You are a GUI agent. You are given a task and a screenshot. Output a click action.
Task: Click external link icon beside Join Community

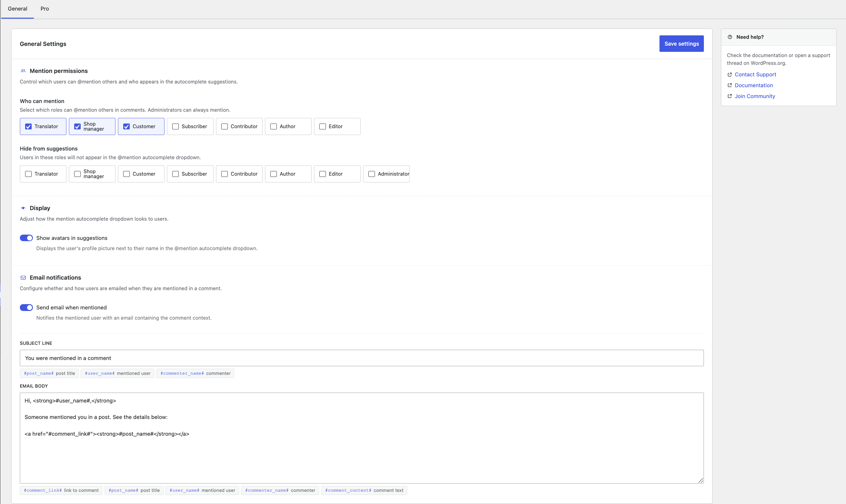tap(730, 97)
